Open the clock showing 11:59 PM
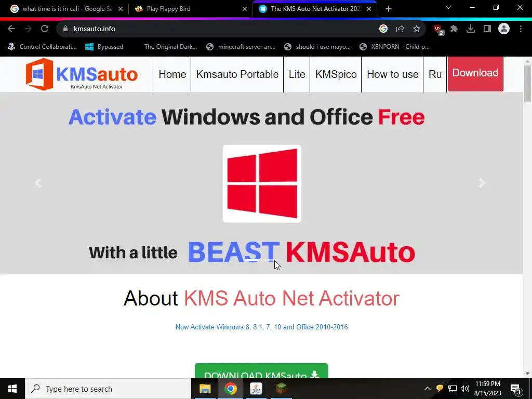The height and width of the screenshot is (399, 532). pos(487,389)
